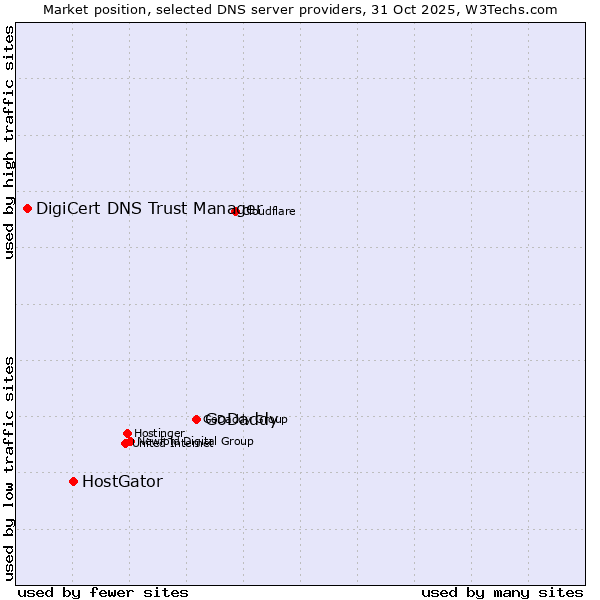Viewport: 600px width, 600px height.
Task: Click the large GoDaddy text label
Action: coord(242,419)
